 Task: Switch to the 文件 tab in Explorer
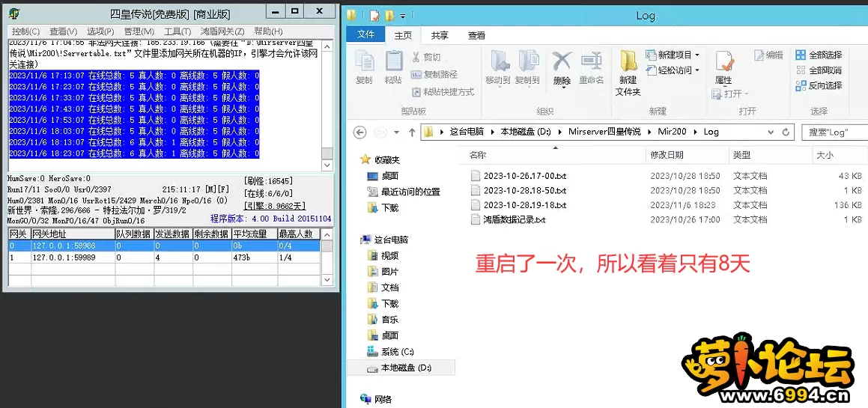pyautogui.click(x=366, y=35)
